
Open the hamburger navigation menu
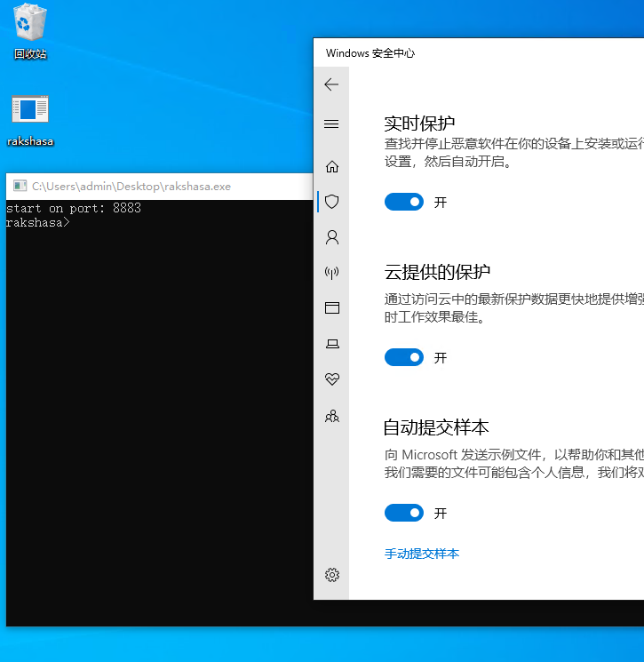tap(331, 124)
